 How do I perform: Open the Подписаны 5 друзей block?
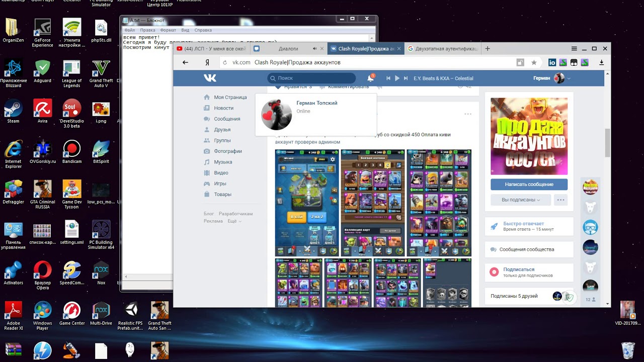point(529,296)
